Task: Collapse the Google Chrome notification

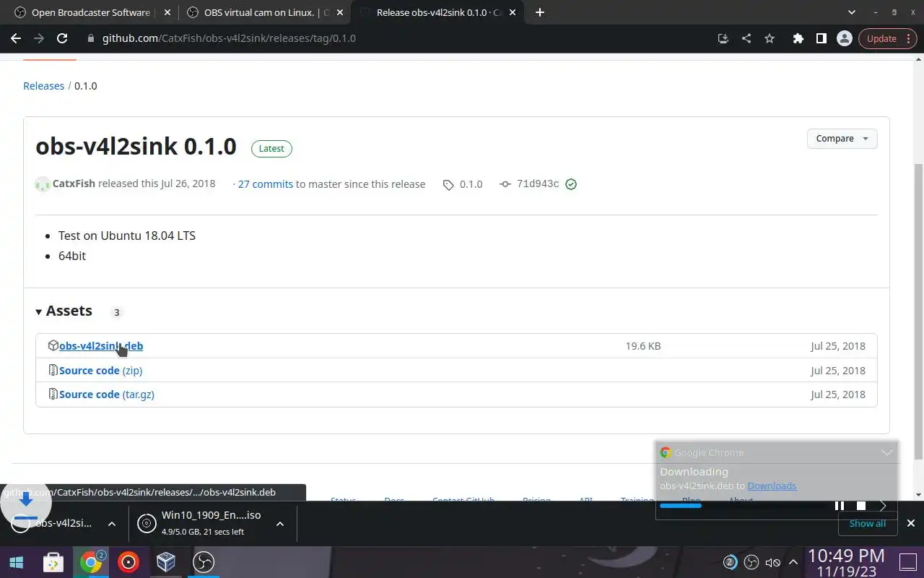Action: (886, 452)
